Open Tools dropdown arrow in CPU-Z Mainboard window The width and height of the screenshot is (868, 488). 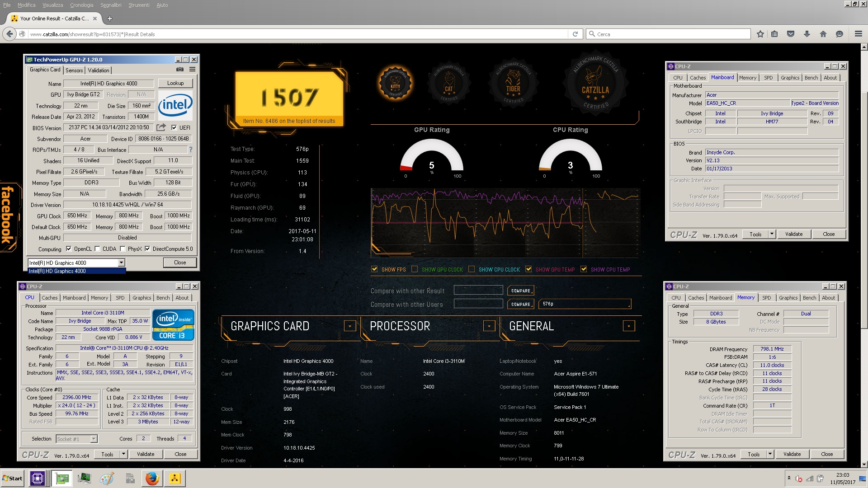pos(772,234)
